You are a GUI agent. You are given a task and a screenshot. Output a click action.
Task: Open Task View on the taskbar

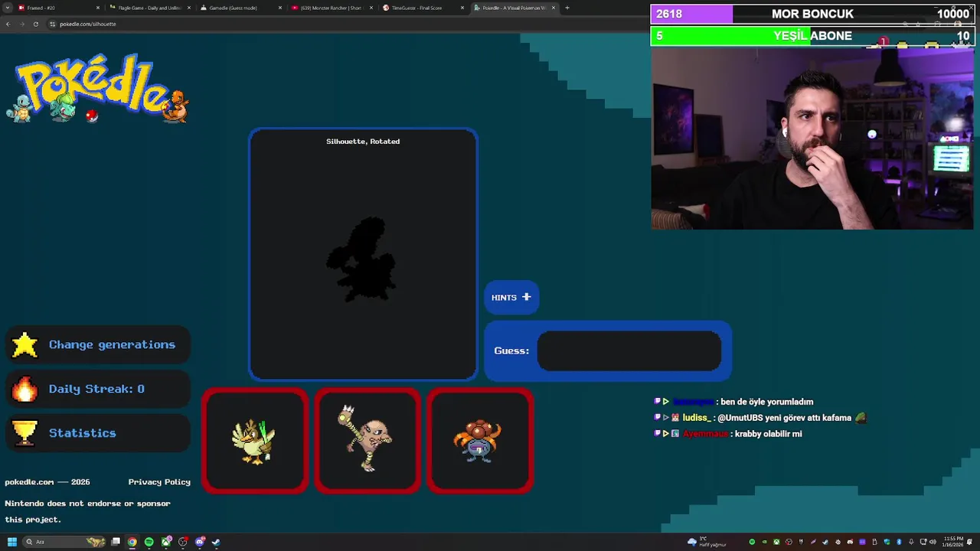pyautogui.click(x=116, y=542)
